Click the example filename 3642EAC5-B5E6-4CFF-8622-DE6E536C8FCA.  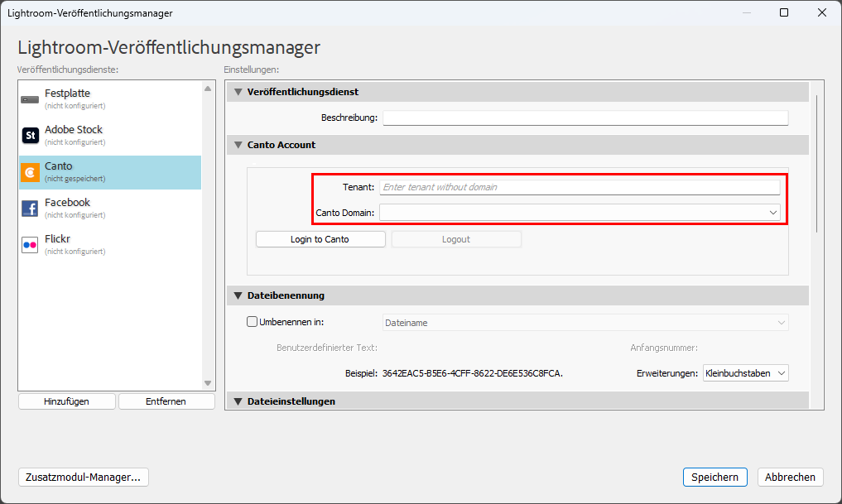(x=473, y=373)
